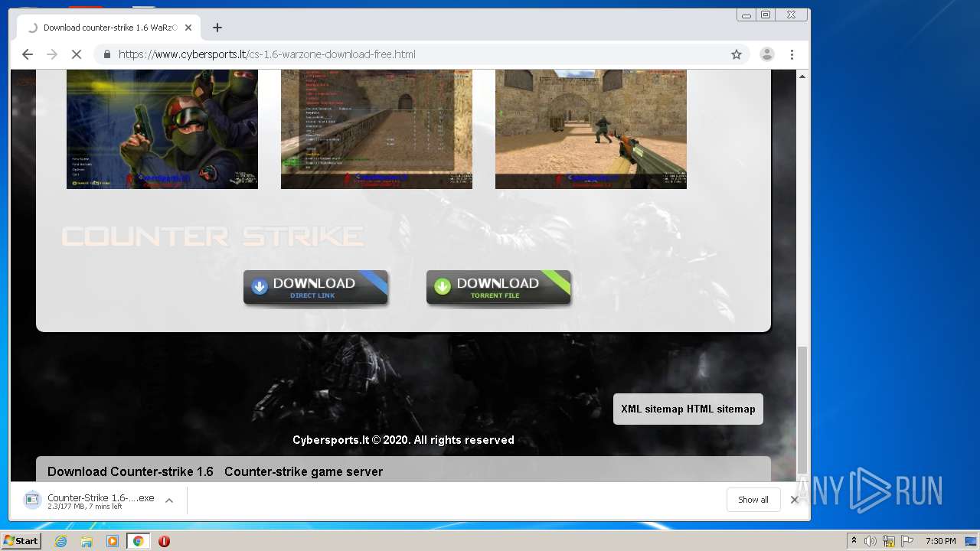Go back to the previous page
Screen dimensions: 980x551
pos(28,54)
